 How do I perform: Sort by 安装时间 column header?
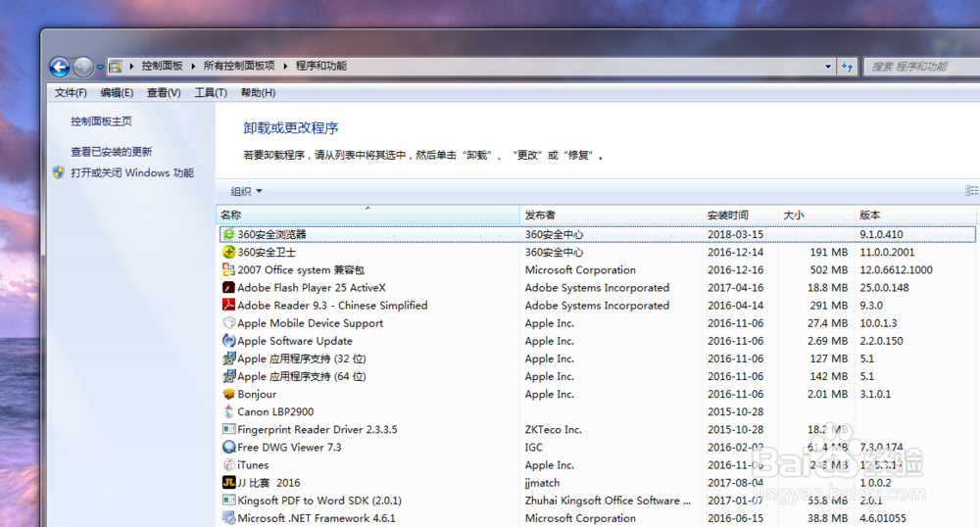(x=740, y=215)
